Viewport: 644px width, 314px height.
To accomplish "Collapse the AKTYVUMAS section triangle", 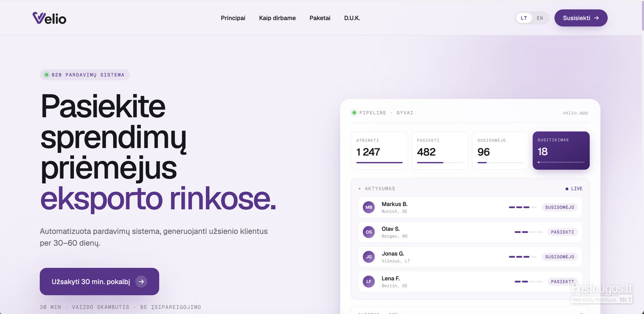I will [360, 189].
